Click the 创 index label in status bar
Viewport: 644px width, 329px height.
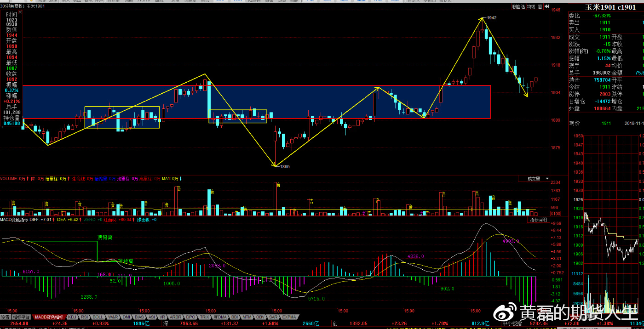335,323
